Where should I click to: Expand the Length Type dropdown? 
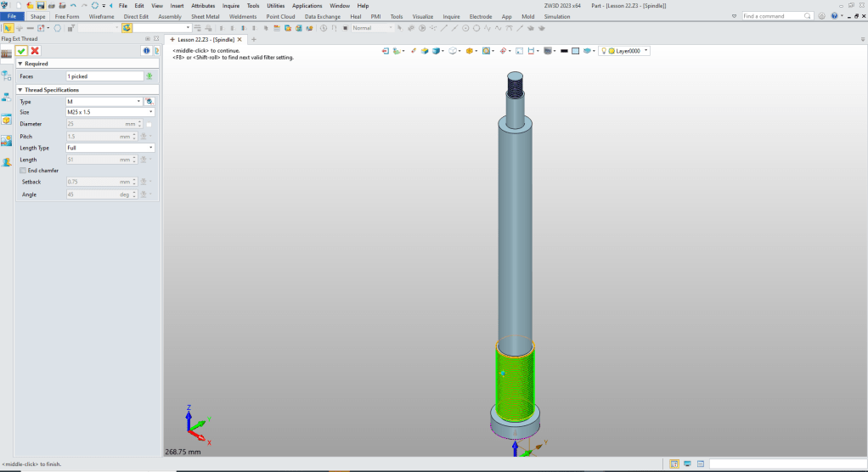[110, 148]
